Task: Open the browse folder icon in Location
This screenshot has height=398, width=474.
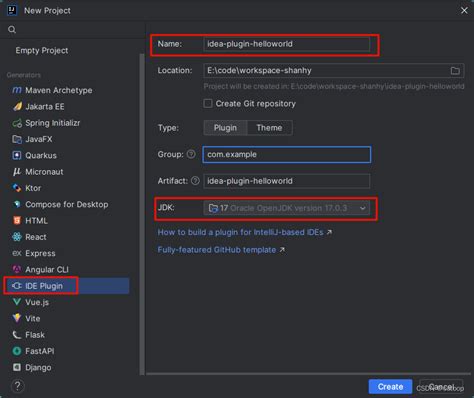Action: point(455,71)
